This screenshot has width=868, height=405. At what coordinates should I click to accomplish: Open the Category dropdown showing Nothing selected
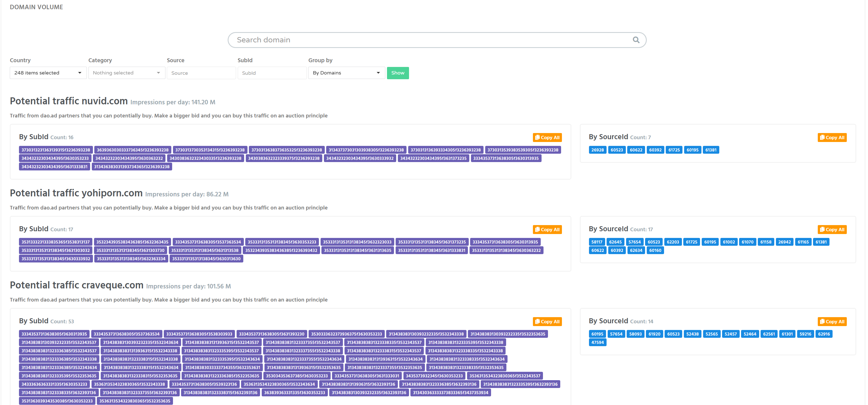[x=126, y=73]
